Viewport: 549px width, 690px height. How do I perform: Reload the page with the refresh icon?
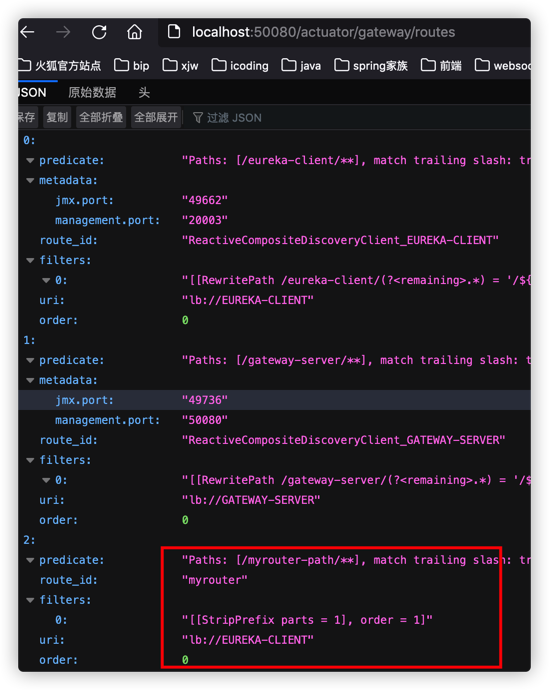[x=99, y=32]
